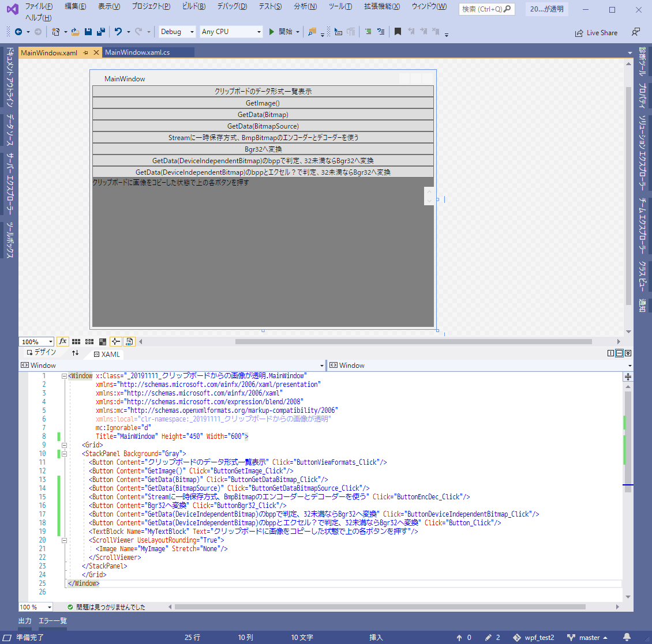Click the Uncomment selection toolbar icon
652x644 pixels.
click(x=381, y=32)
